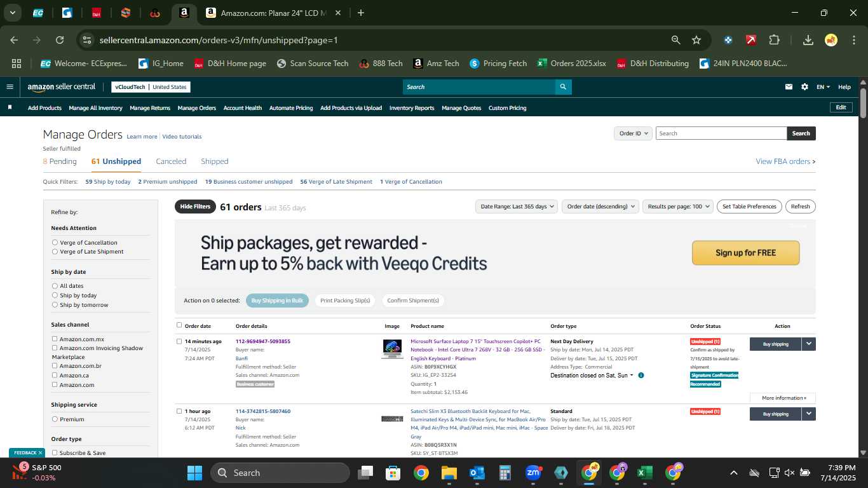868x488 pixels.
Task: Open a new browser tab
Action: (361, 13)
